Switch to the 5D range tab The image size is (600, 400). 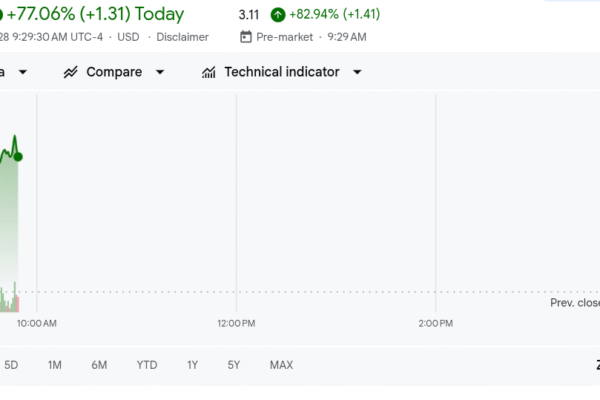(12, 365)
